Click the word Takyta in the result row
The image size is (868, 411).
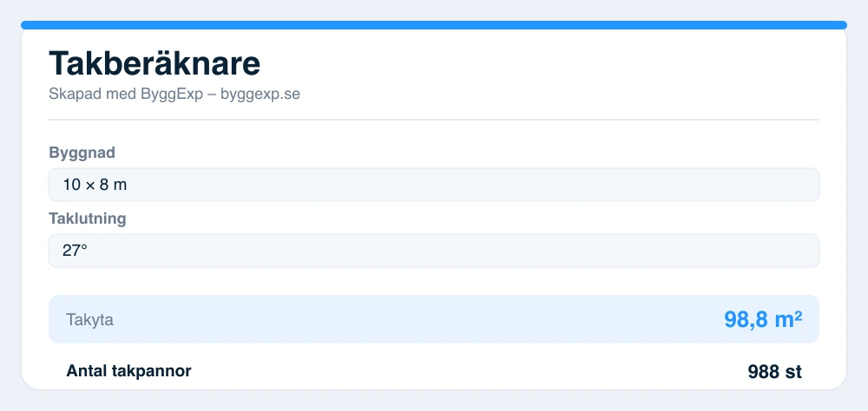pyautogui.click(x=89, y=320)
